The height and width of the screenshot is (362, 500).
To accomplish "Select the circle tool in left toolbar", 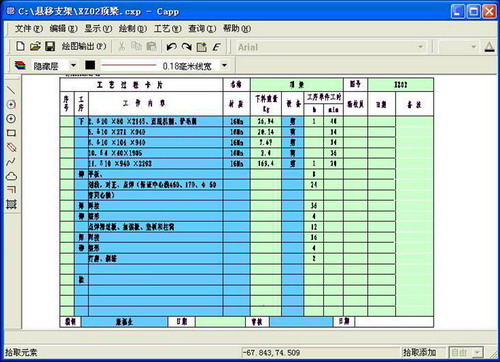I will click(11, 119).
